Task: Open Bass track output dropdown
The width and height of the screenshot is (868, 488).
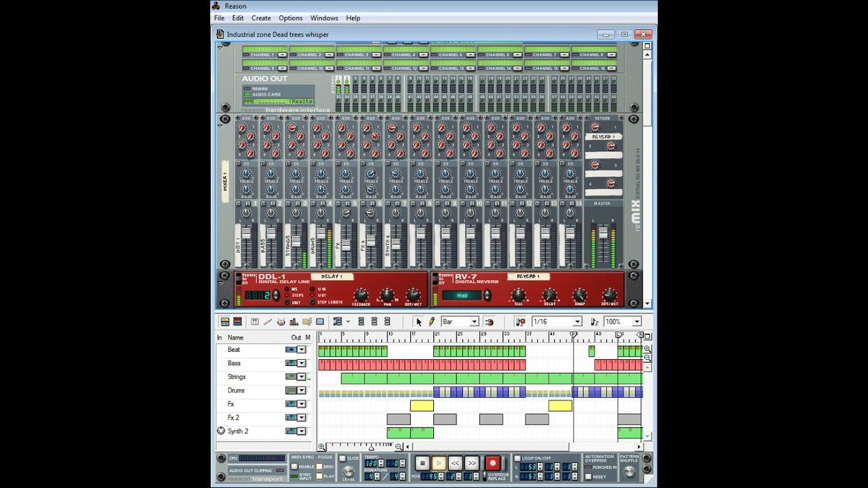Action: pos(302,363)
